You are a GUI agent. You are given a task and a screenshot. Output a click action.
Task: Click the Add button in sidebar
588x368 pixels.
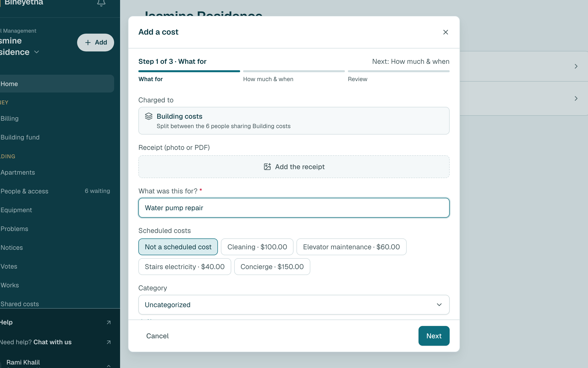pos(96,43)
